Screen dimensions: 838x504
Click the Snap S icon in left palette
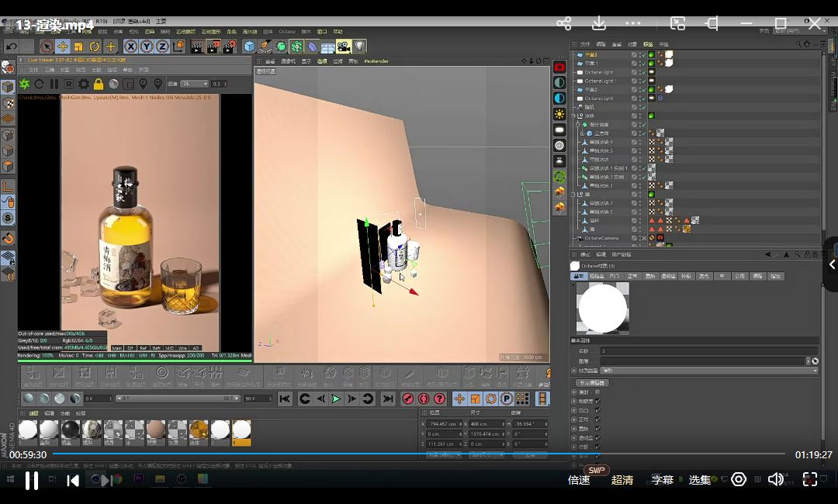[8, 218]
